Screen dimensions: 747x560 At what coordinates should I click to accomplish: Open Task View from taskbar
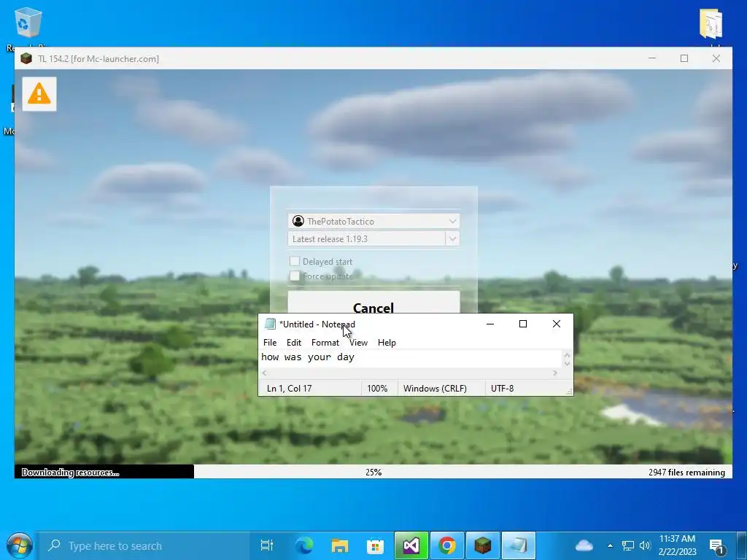(267, 545)
